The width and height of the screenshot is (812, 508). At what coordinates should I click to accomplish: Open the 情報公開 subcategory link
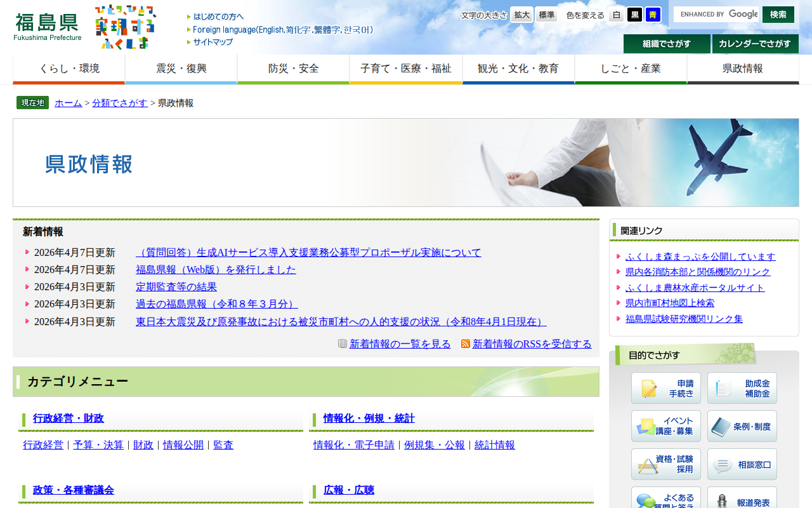pos(183,445)
